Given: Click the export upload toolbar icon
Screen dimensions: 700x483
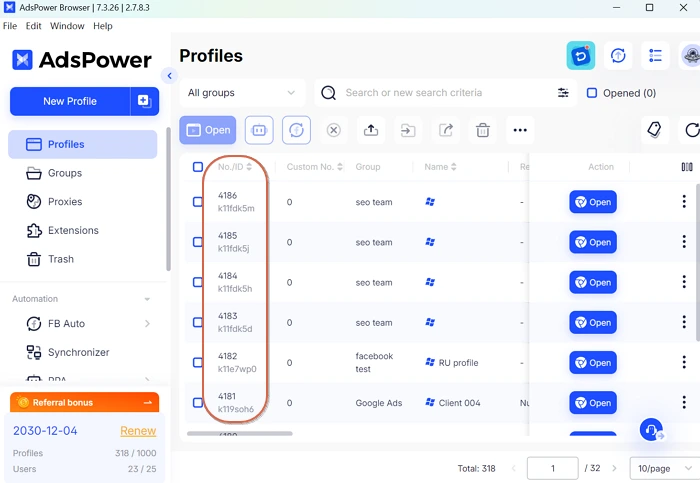Looking at the screenshot, I should (x=371, y=130).
